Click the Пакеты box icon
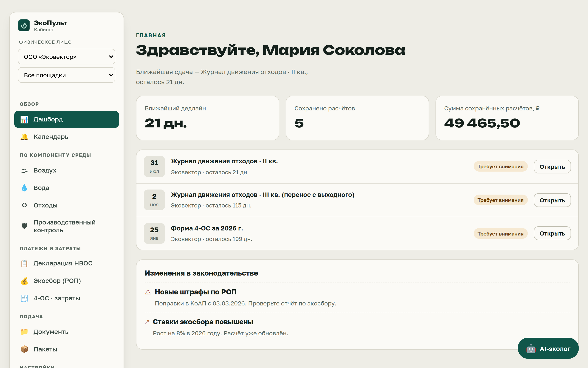 [24, 349]
